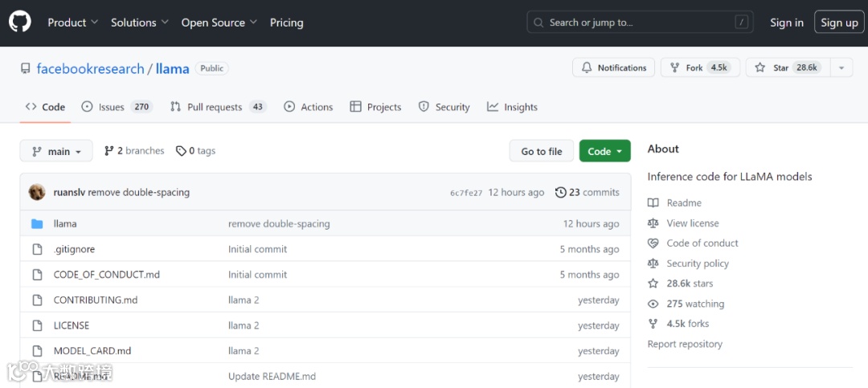This screenshot has width=868, height=388.
Task: Switch to the Issues tab
Action: pos(117,107)
